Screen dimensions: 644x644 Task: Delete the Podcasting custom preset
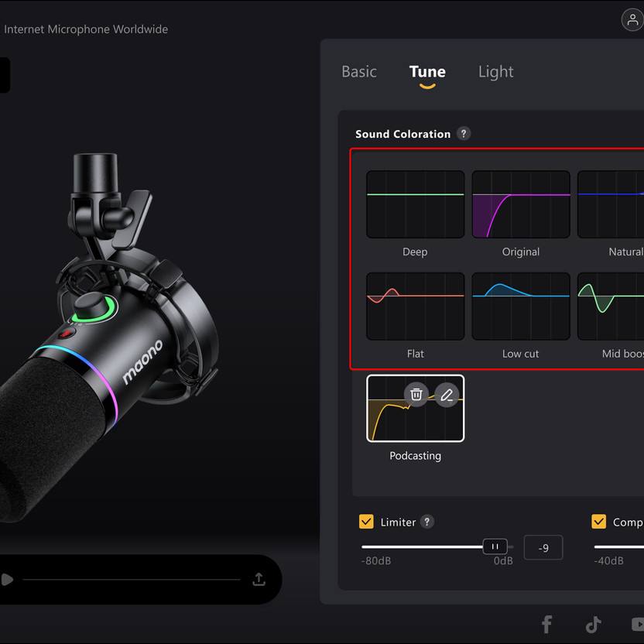coord(416,395)
